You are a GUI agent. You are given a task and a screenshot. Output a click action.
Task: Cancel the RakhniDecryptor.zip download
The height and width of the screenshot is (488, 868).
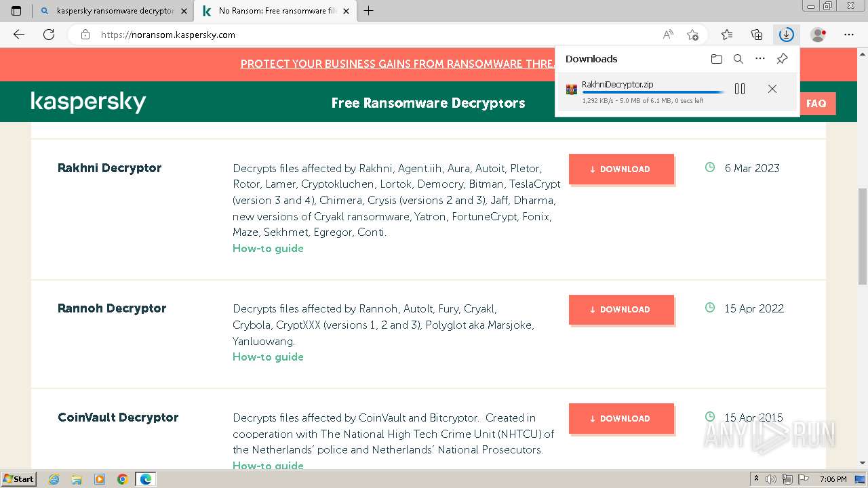click(772, 89)
